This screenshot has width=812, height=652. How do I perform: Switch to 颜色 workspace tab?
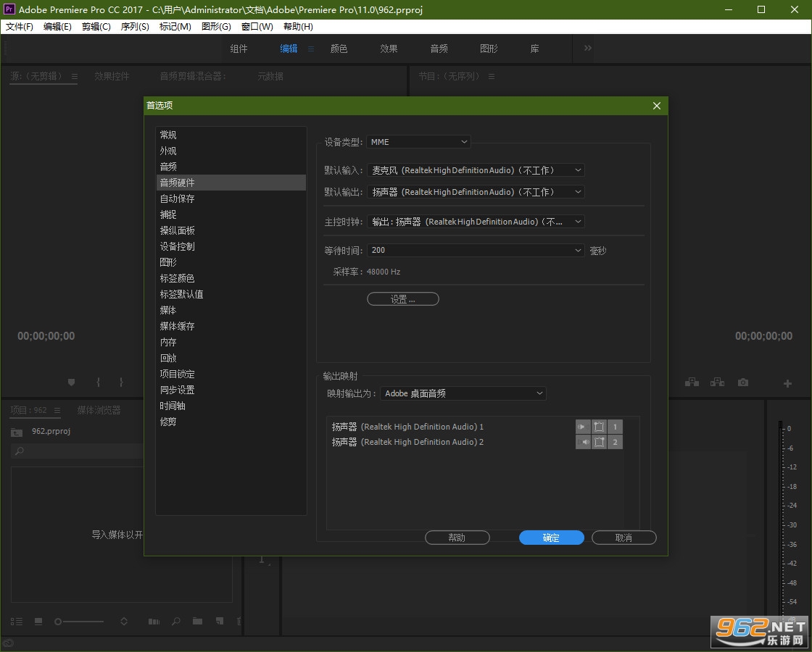(x=339, y=49)
